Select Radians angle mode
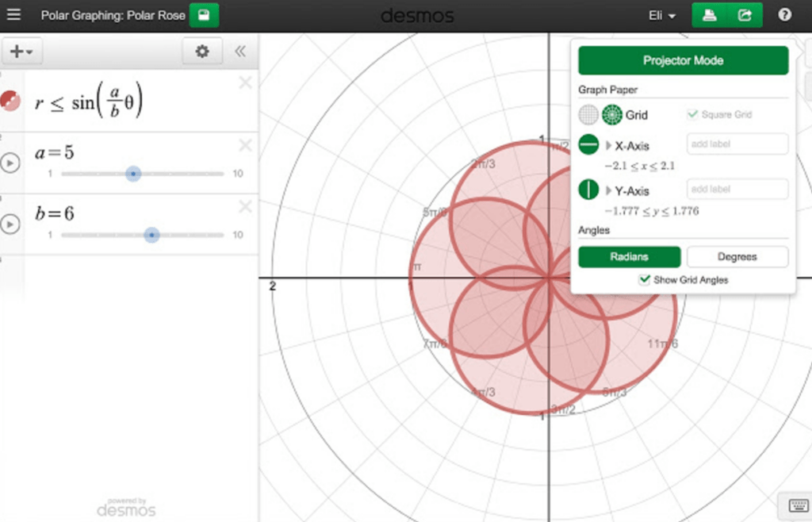 (629, 257)
